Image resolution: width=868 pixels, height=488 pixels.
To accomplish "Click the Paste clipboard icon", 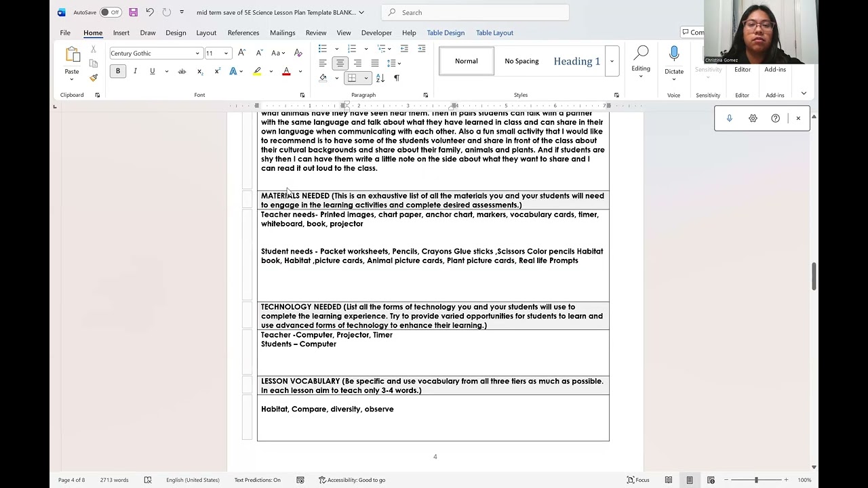I will coord(72,56).
